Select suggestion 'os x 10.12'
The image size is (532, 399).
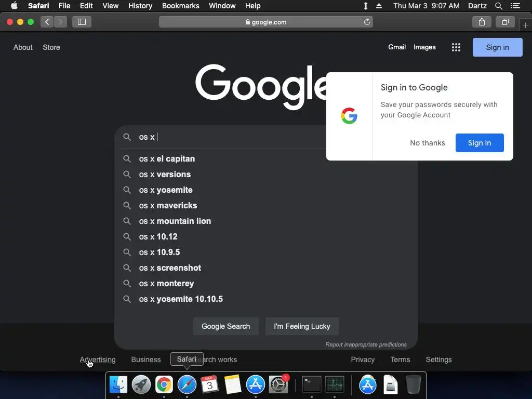[x=266, y=237]
